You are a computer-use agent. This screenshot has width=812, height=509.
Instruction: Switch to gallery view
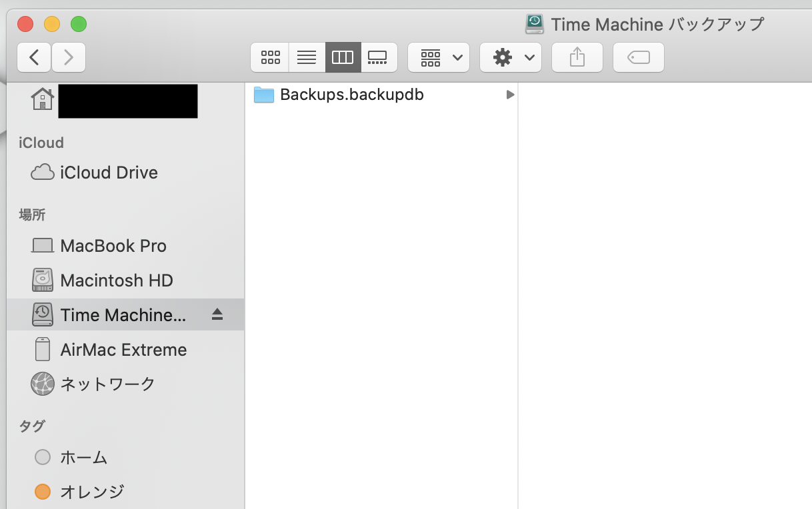click(379, 57)
